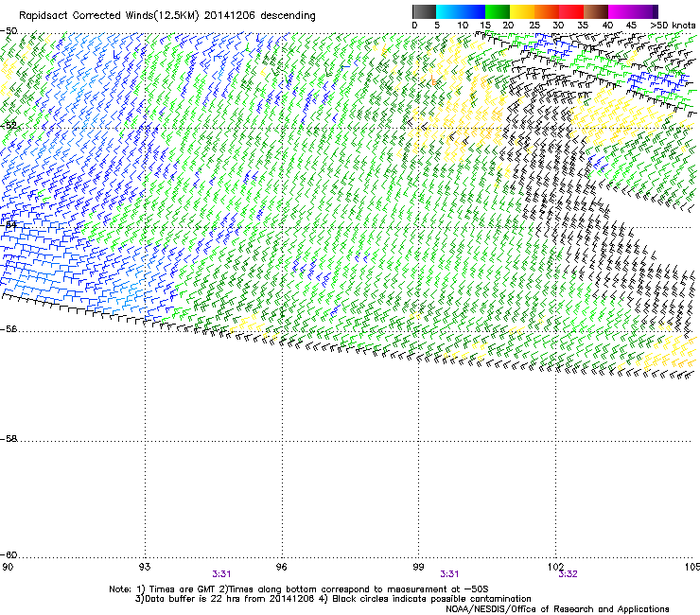Click 'Black circles indicate possible contamination' note

tap(431, 599)
